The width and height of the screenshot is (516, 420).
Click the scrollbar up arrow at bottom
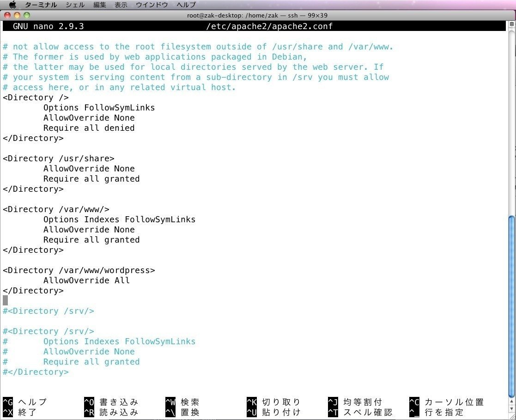click(511, 401)
